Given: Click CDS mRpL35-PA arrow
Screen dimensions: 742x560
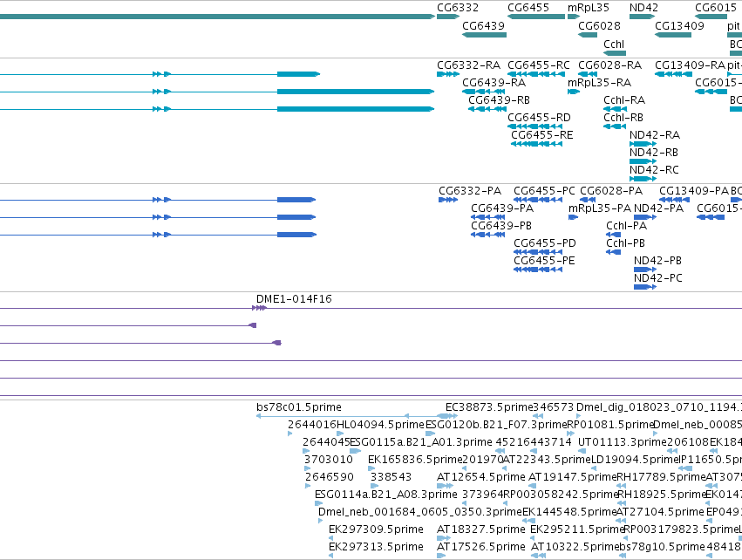Looking at the screenshot, I should point(573,217).
